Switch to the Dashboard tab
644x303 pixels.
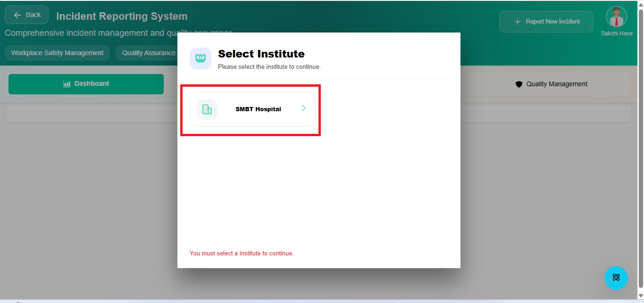[86, 84]
